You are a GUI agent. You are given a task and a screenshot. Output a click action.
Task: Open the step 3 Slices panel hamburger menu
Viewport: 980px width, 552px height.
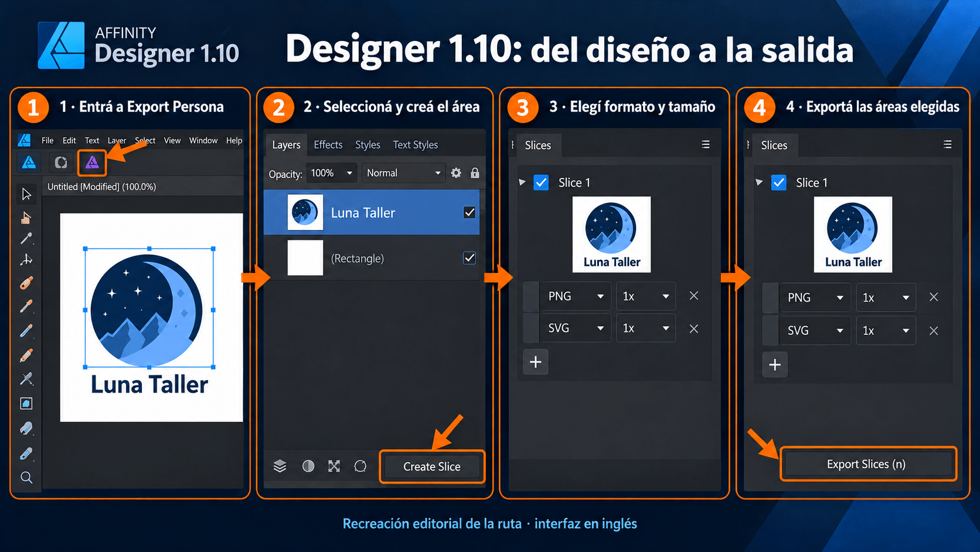(706, 144)
